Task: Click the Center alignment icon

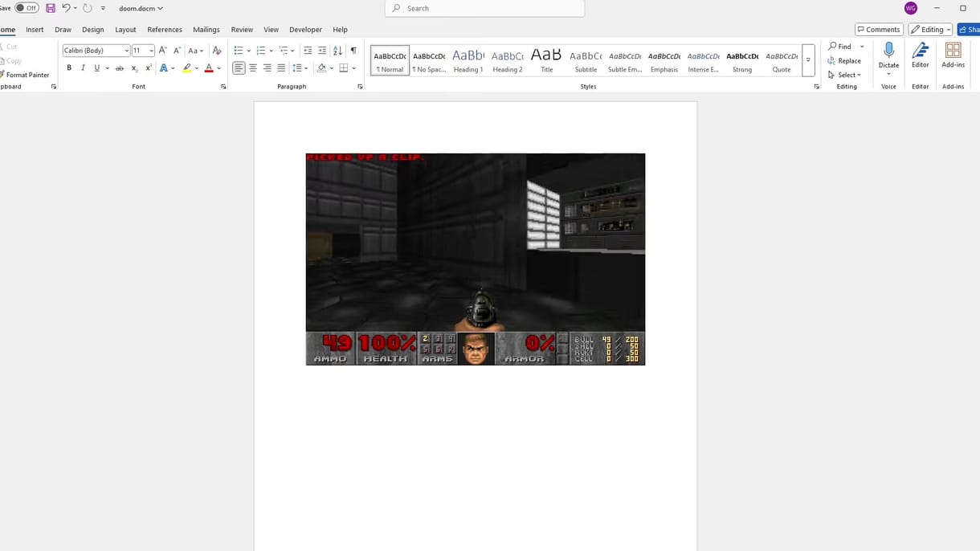Action: 253,68
